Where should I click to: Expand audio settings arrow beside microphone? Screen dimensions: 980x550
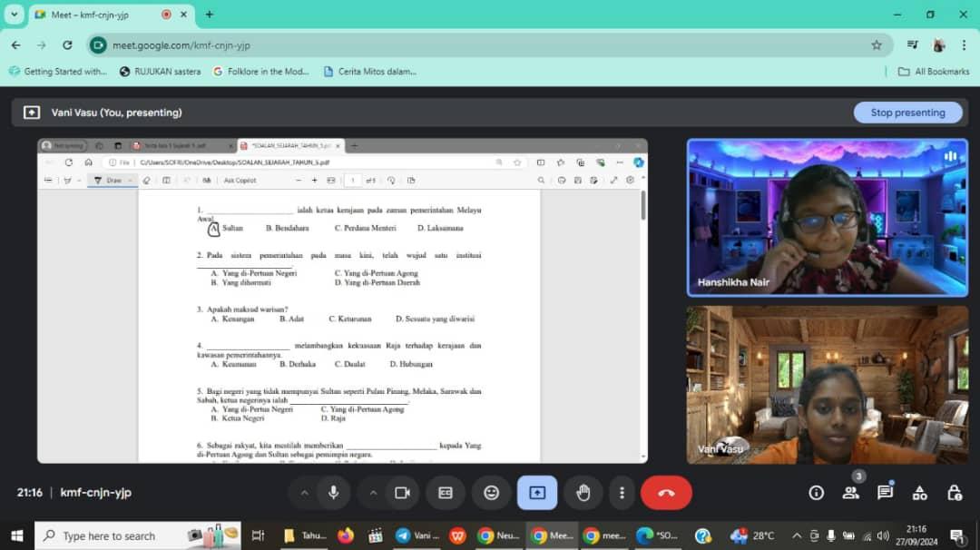click(304, 493)
